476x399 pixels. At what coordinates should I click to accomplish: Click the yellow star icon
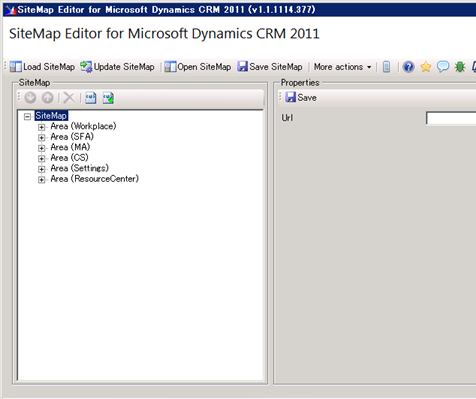tap(426, 67)
